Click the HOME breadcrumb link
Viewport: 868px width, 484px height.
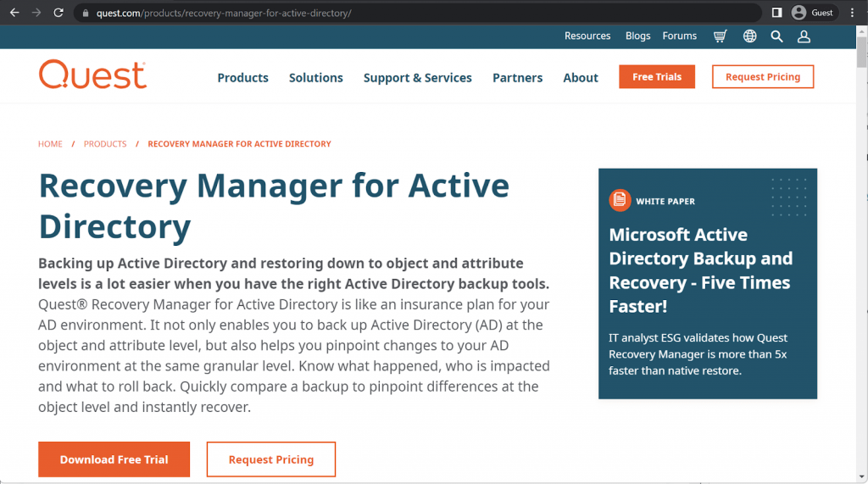[50, 144]
